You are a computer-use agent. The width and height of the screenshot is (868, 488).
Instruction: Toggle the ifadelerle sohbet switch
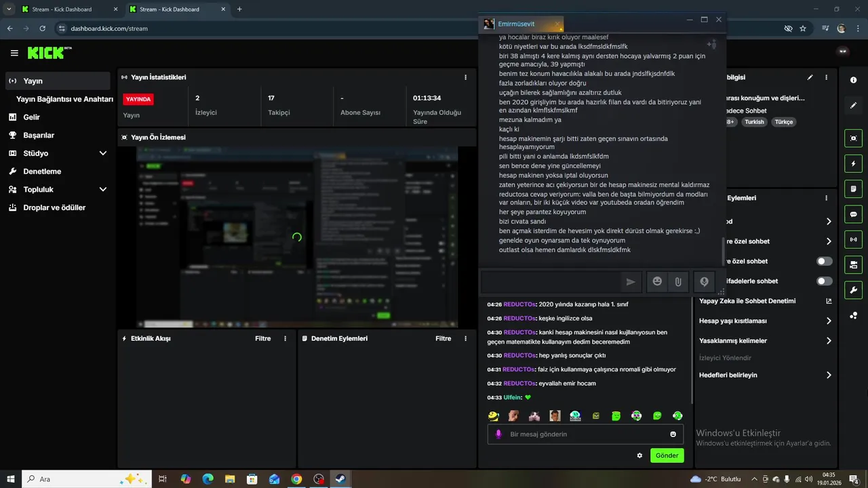click(825, 281)
